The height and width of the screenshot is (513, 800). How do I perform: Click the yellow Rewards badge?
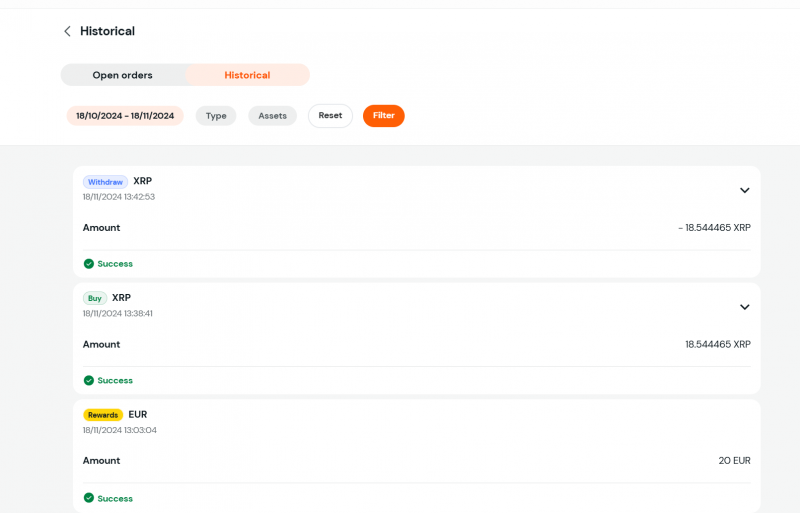click(103, 415)
